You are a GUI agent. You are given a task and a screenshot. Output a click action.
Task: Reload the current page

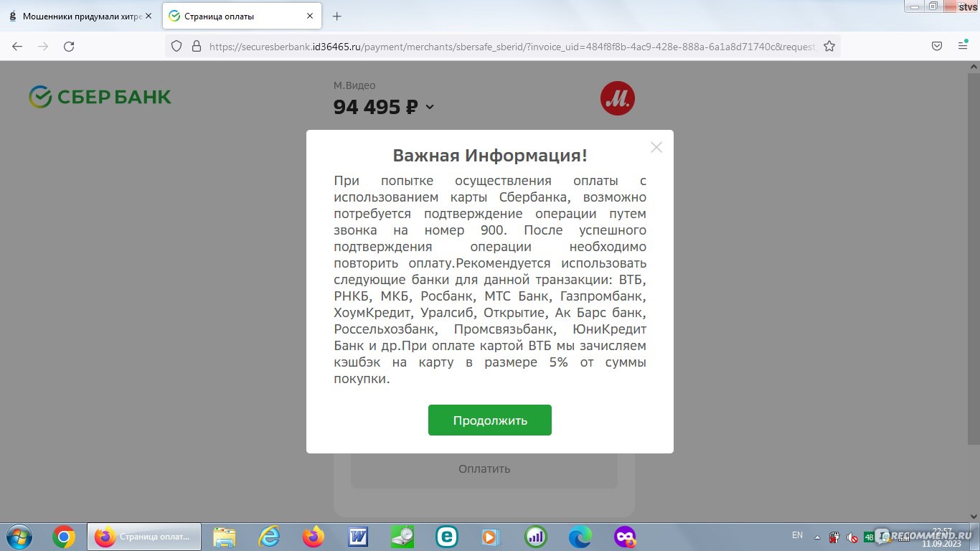[69, 46]
